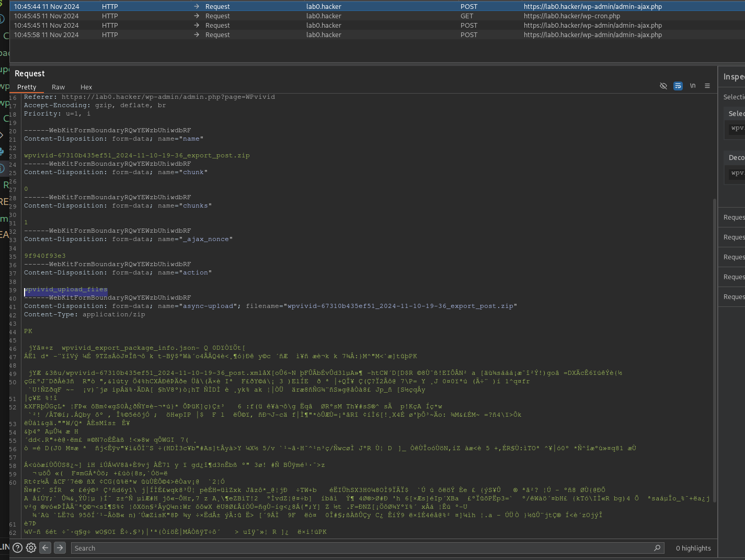
Task: Go to previous search match arrow
Action: coord(45,547)
